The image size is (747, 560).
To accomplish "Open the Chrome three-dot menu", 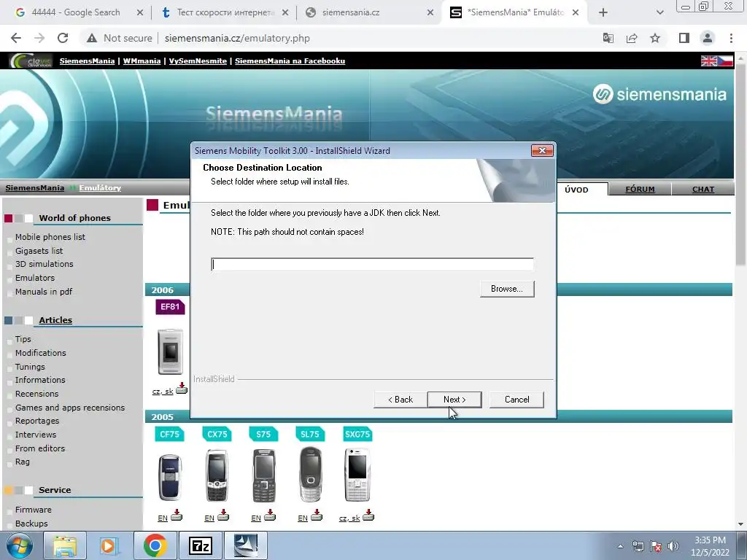I will (x=731, y=38).
